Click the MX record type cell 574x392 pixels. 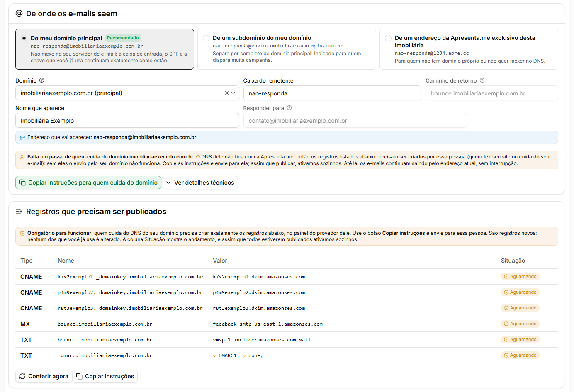[25, 324]
